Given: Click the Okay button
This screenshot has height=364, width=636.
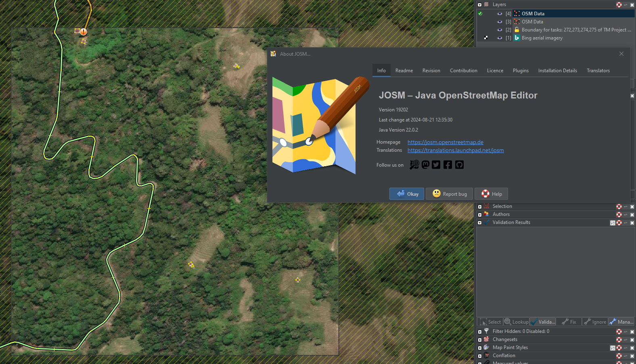Looking at the screenshot, I should pyautogui.click(x=407, y=194).
